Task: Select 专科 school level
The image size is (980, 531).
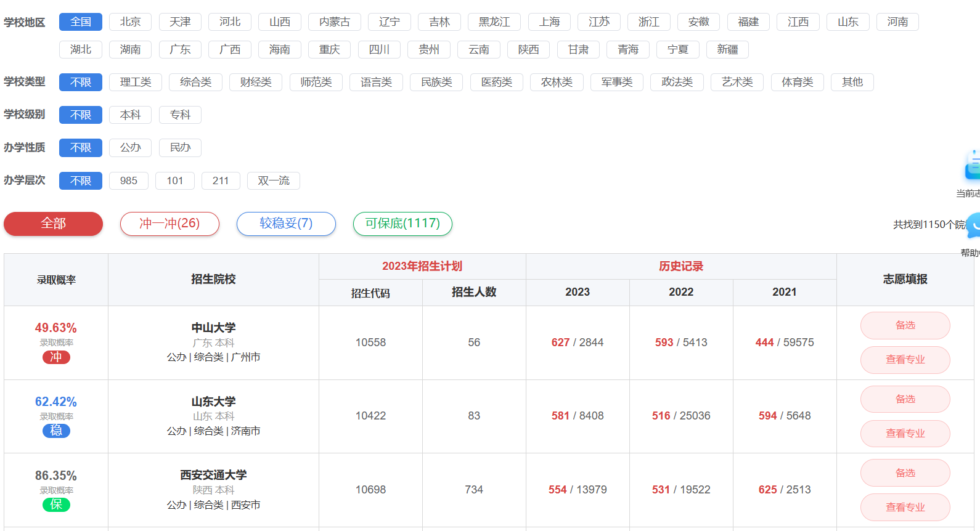Action: pos(180,115)
